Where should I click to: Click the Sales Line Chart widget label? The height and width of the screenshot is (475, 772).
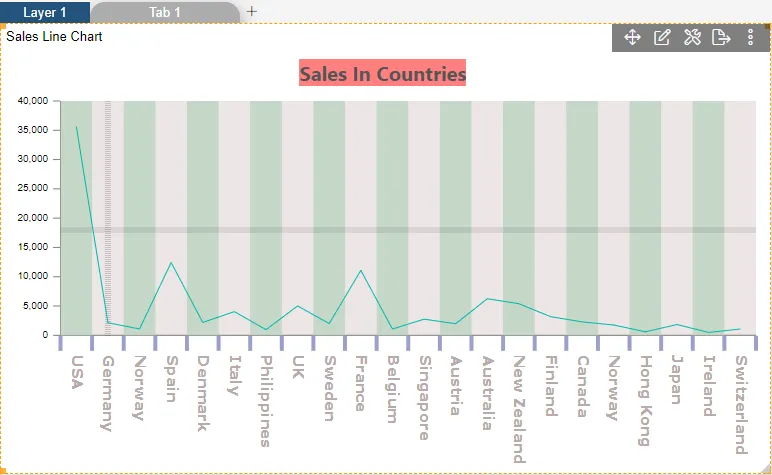[54, 37]
